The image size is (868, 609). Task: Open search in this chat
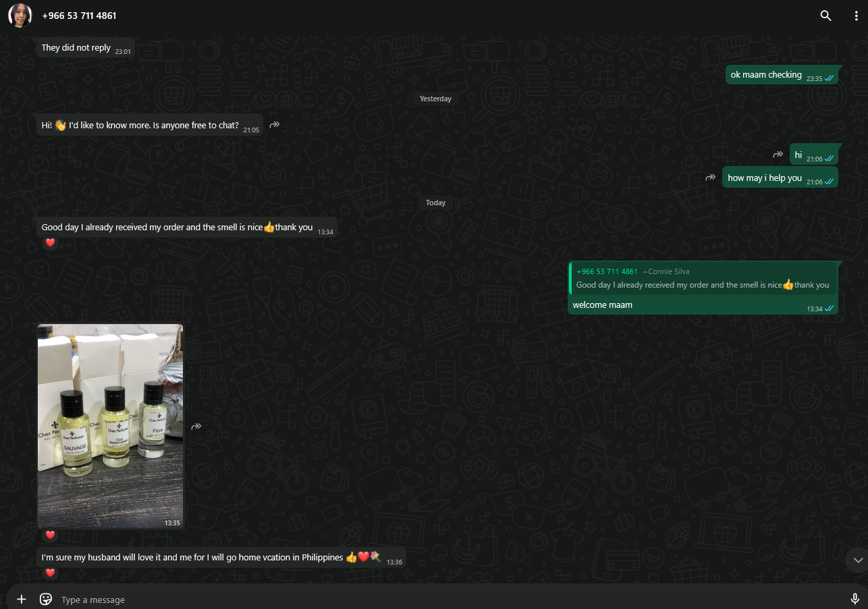coord(825,16)
